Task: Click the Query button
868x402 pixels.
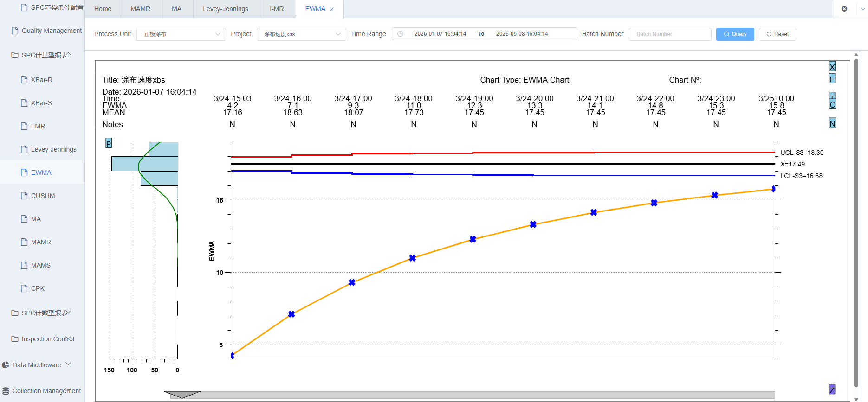Action: pyautogui.click(x=735, y=34)
